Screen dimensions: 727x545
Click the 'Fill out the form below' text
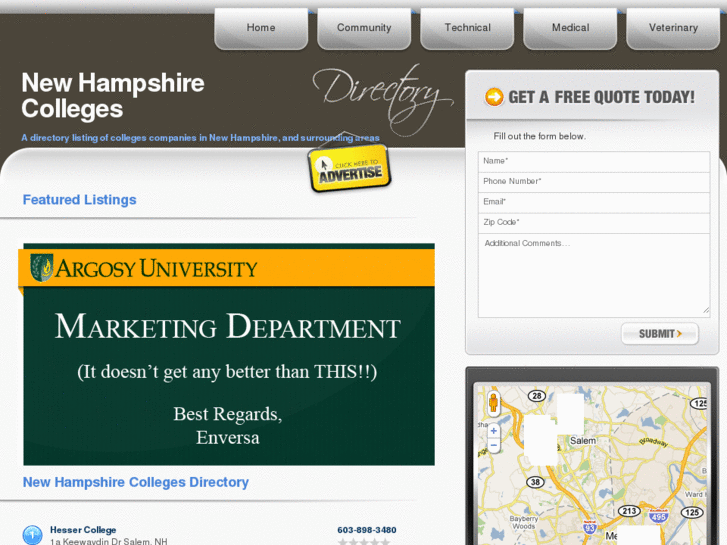539,136
